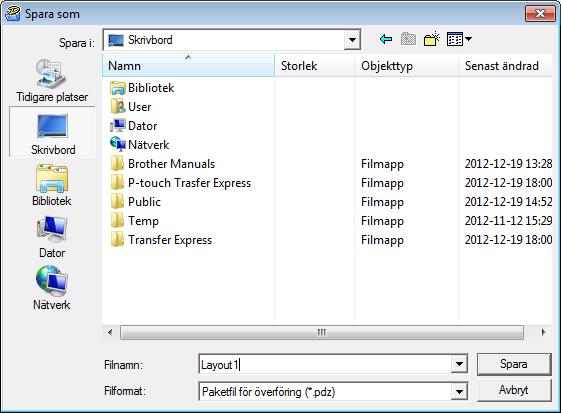
Task: Open Dator in the places sidebar
Action: click(x=52, y=237)
